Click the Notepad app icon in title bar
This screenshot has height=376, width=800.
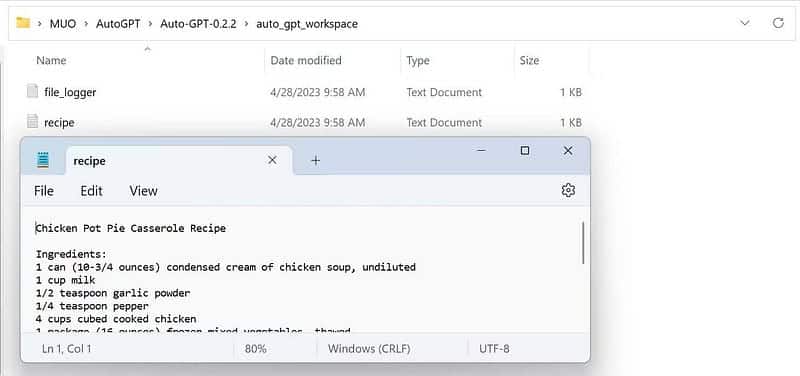pyautogui.click(x=43, y=160)
